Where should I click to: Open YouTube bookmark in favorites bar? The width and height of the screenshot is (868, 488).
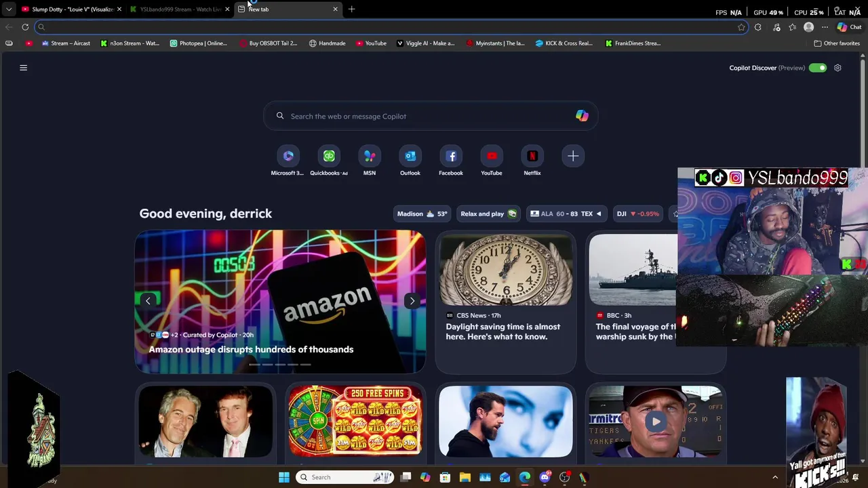pyautogui.click(x=371, y=43)
